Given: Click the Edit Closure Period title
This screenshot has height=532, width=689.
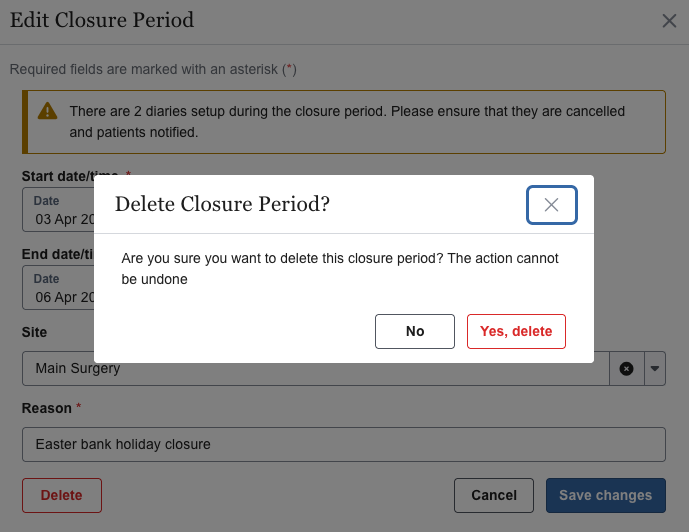Looking at the screenshot, I should click(x=101, y=20).
